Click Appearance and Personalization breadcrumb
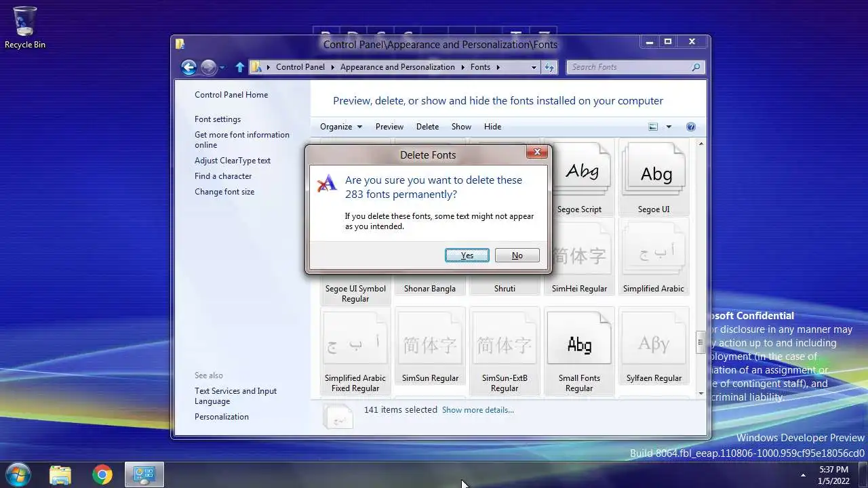 click(397, 67)
